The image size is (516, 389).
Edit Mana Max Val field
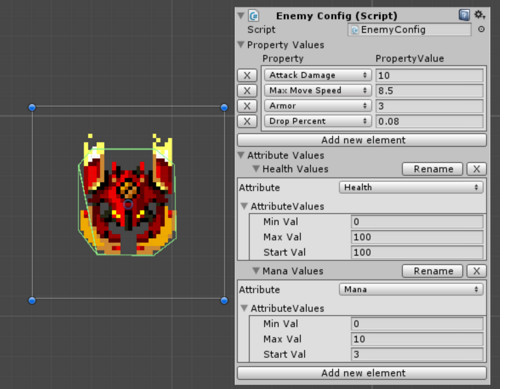[x=417, y=339]
